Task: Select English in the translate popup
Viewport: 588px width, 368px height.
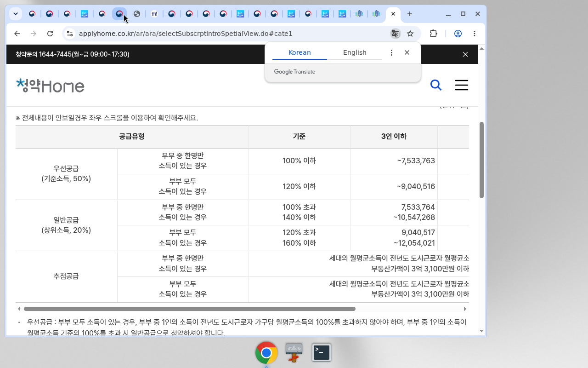Action: pos(355,52)
